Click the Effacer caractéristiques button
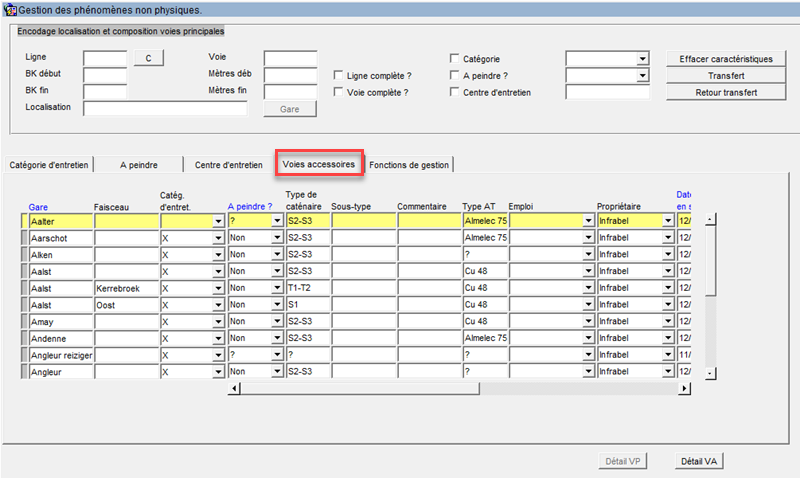This screenshot has height=478, width=800. point(726,59)
